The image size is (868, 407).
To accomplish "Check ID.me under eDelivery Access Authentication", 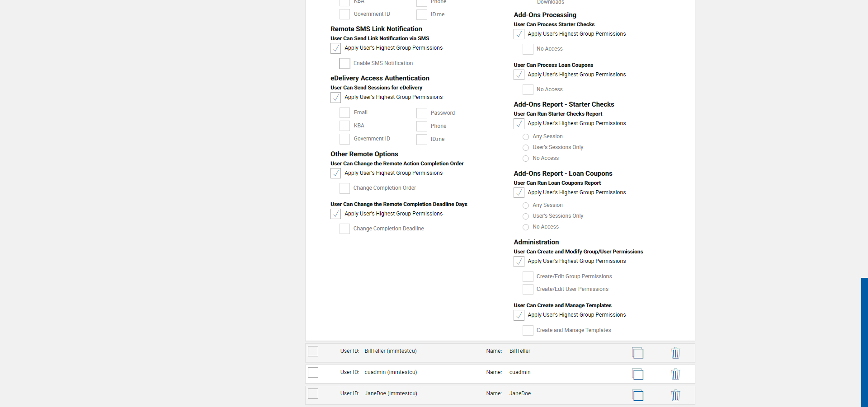I will pyautogui.click(x=422, y=139).
